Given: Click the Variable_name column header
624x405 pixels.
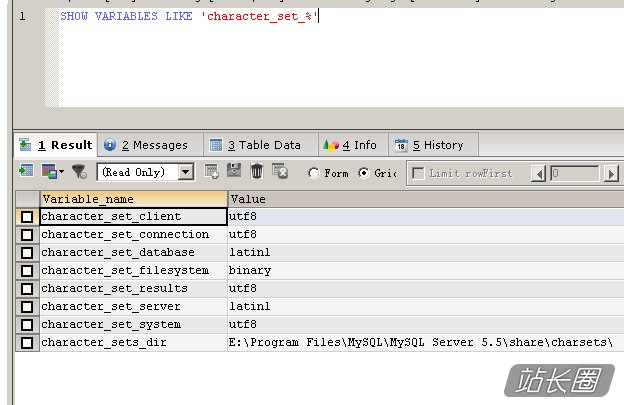Looking at the screenshot, I should [134, 199].
